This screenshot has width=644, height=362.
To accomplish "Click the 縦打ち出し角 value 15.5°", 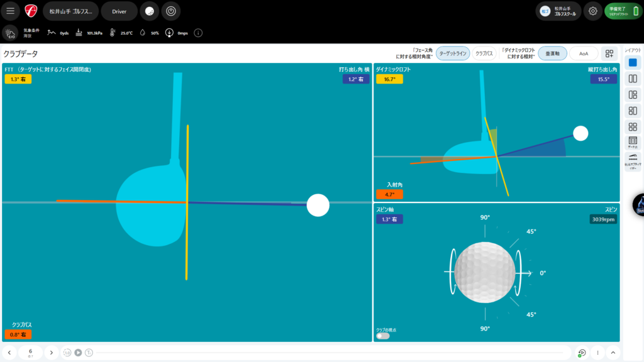I will point(603,79).
